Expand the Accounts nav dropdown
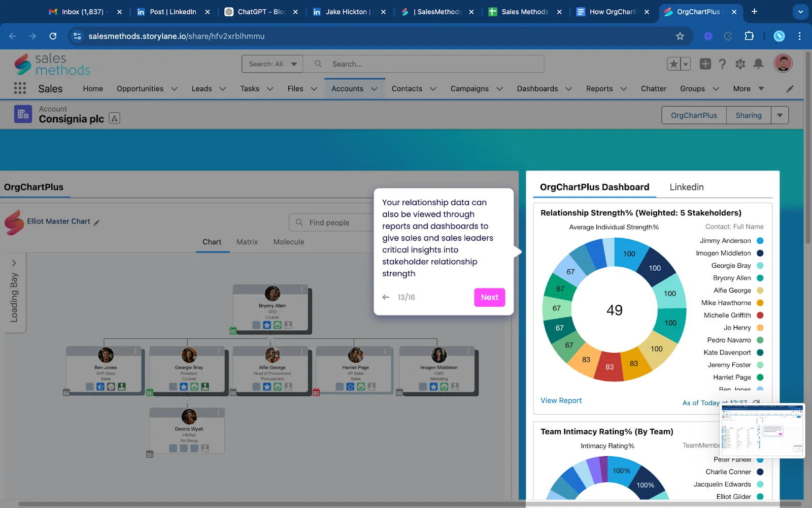812x508 pixels. pos(374,89)
